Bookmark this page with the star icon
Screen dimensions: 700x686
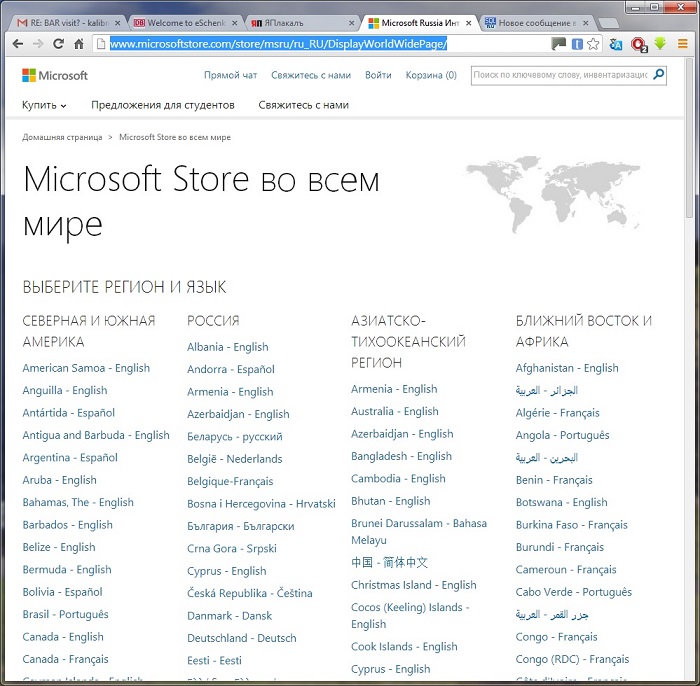594,43
